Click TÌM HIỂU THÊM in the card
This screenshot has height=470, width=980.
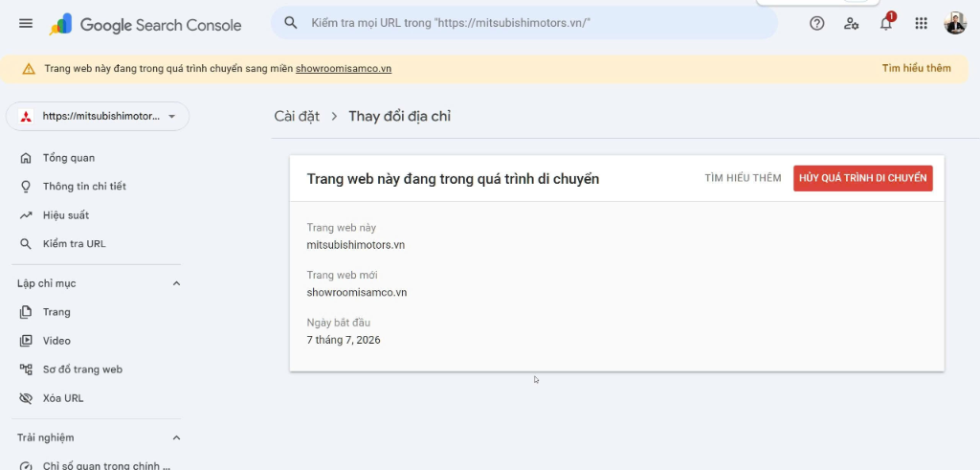[743, 178]
